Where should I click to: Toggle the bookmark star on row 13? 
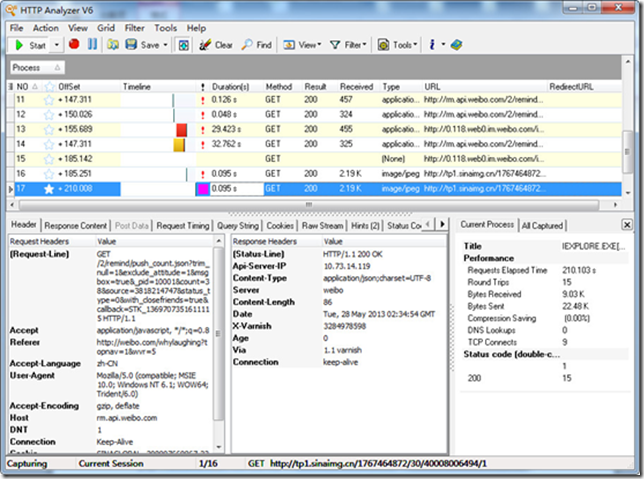(x=48, y=130)
